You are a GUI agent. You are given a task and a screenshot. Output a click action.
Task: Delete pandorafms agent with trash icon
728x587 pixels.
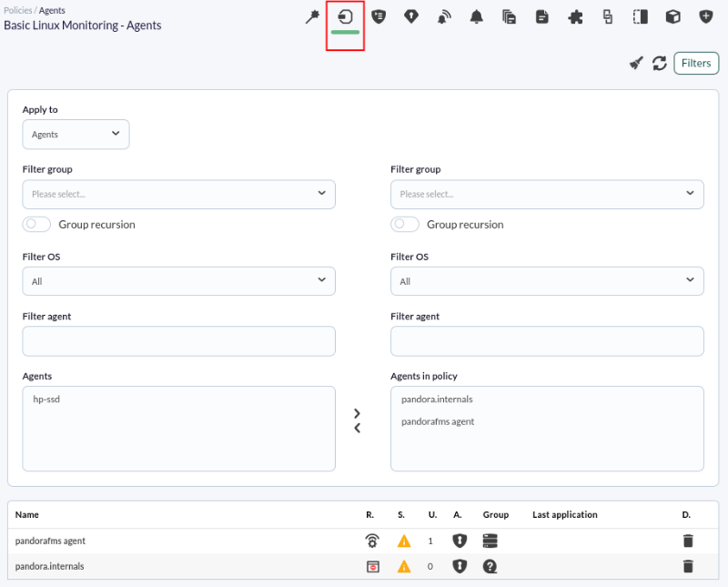tap(688, 541)
